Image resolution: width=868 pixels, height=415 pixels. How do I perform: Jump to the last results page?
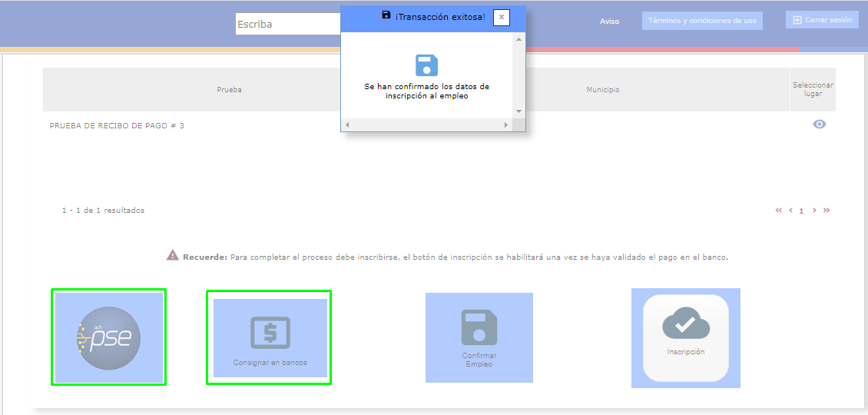(827, 211)
